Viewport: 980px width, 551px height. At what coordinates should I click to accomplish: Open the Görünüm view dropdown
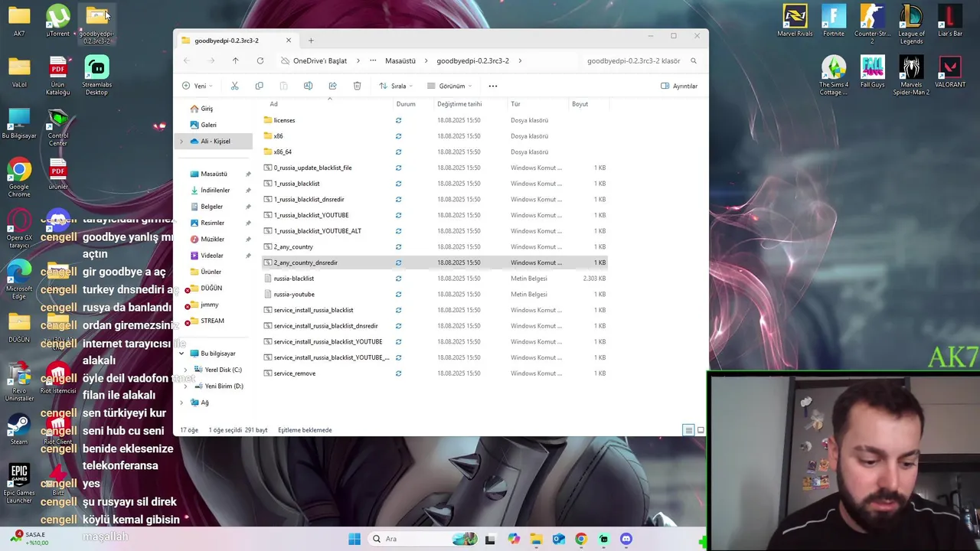coord(449,86)
